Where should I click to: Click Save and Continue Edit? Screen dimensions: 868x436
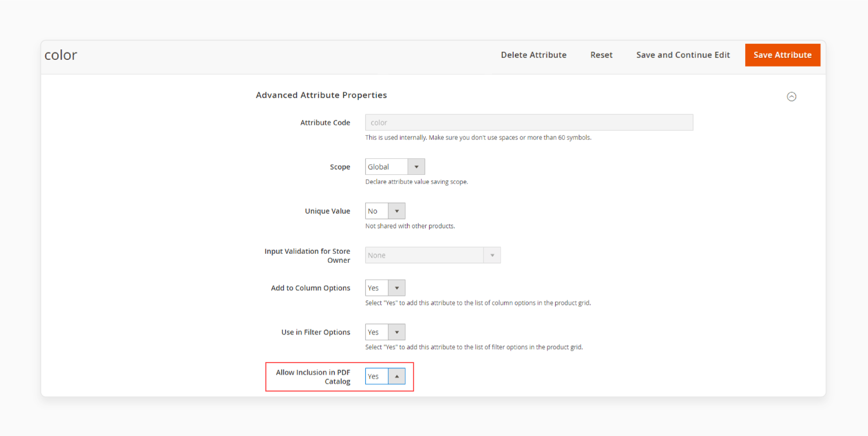coord(683,55)
